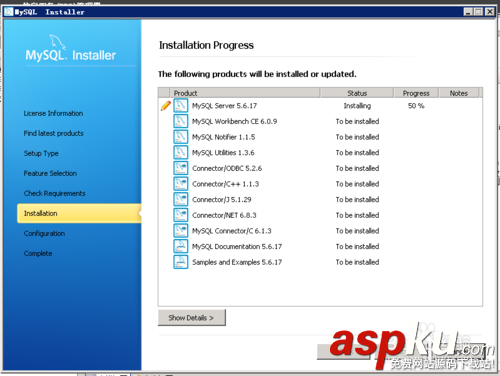Viewport: 500px width, 376px height.
Task: Click the Connector/C++ 1.1.3 icon
Action: tap(181, 184)
